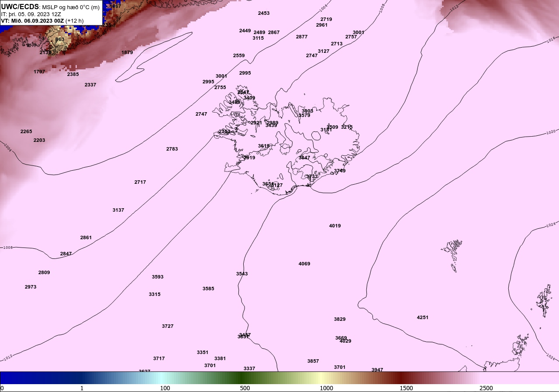Click the 2719 height value
Viewport: 559px width, 392px height.
326,19
